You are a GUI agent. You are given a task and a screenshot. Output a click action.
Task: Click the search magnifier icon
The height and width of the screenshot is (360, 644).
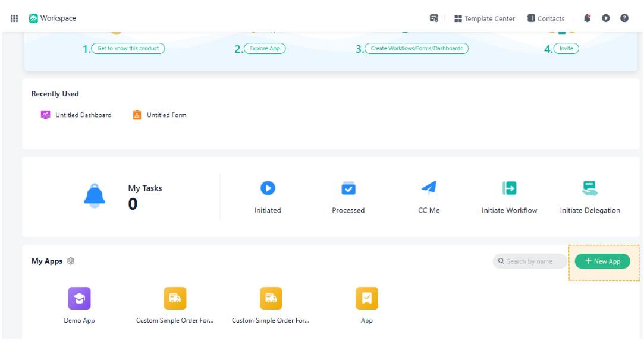pos(501,261)
